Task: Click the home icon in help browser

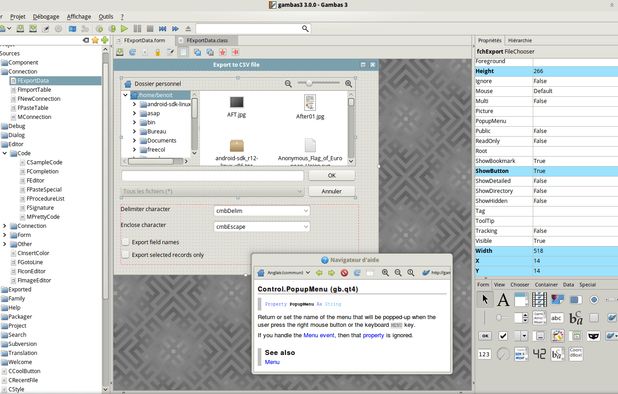Action: tap(261, 273)
